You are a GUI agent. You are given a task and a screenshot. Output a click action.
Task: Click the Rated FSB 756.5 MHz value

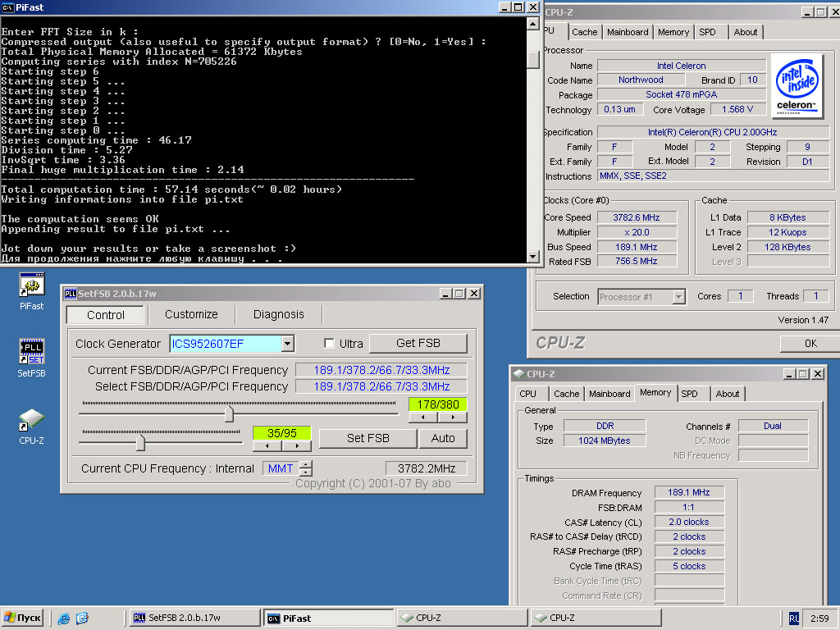coord(637,261)
